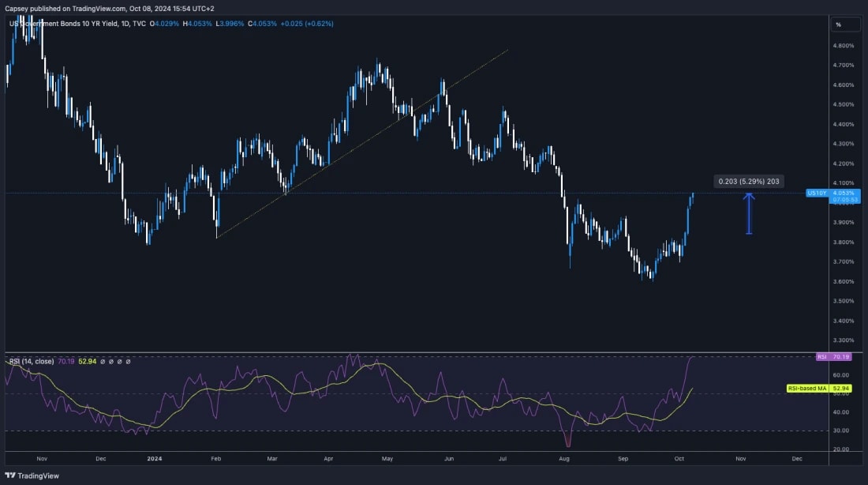Open the percent scale button
The image size is (868, 485).
838,24
